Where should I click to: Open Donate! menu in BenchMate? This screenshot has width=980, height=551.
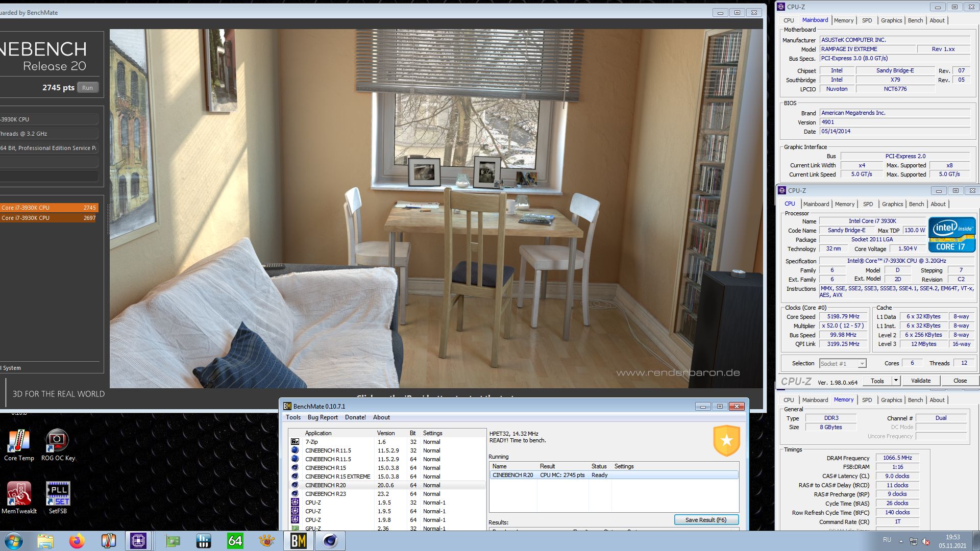pos(355,417)
